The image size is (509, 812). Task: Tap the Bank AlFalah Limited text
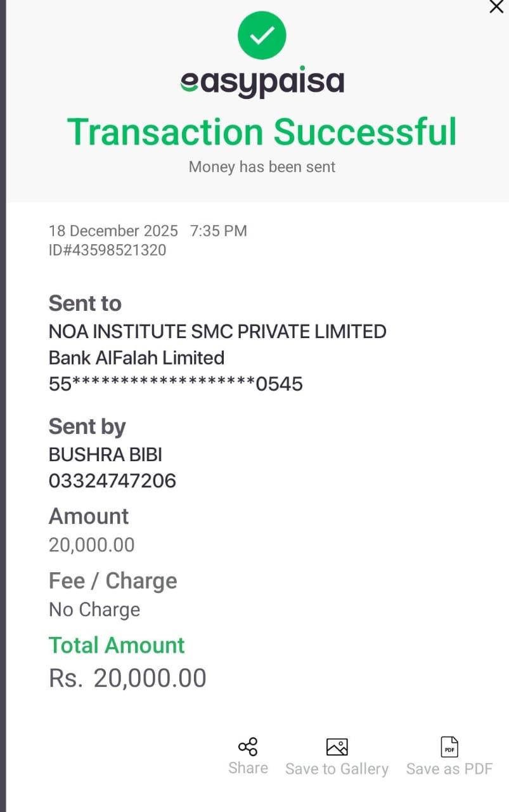coord(136,358)
